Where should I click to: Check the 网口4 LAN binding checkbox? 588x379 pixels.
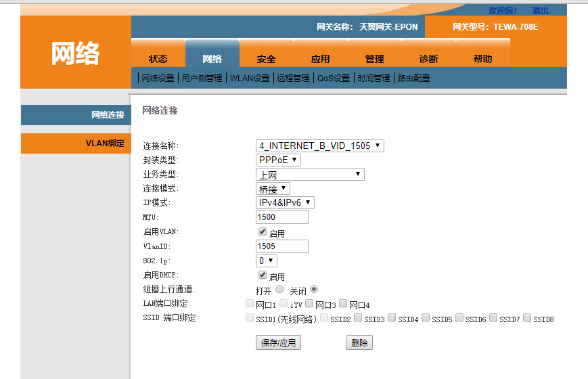[x=343, y=303]
